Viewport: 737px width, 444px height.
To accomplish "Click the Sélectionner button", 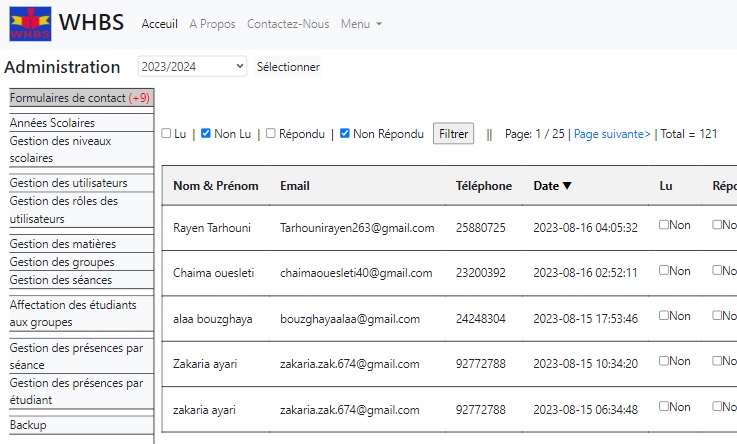I will point(288,67).
